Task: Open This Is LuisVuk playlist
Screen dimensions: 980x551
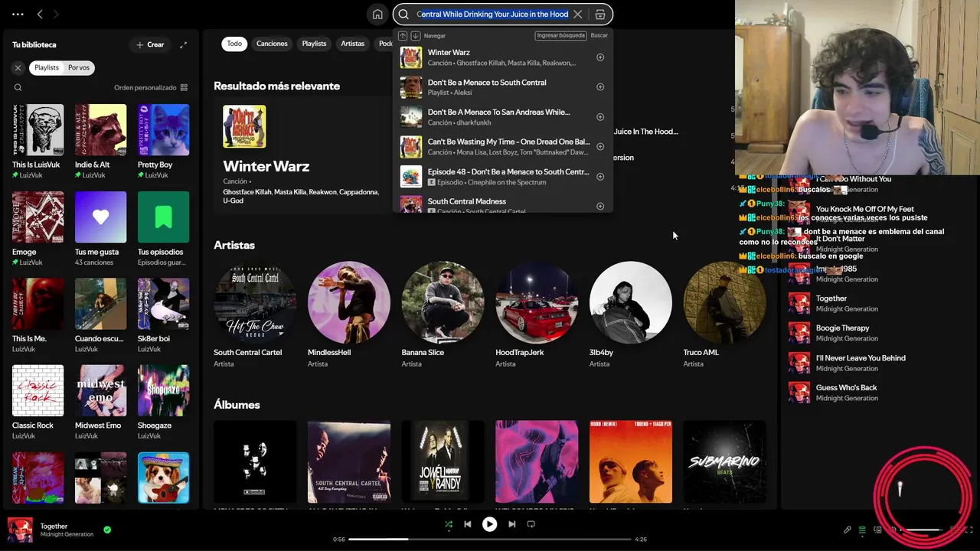Action: point(38,142)
